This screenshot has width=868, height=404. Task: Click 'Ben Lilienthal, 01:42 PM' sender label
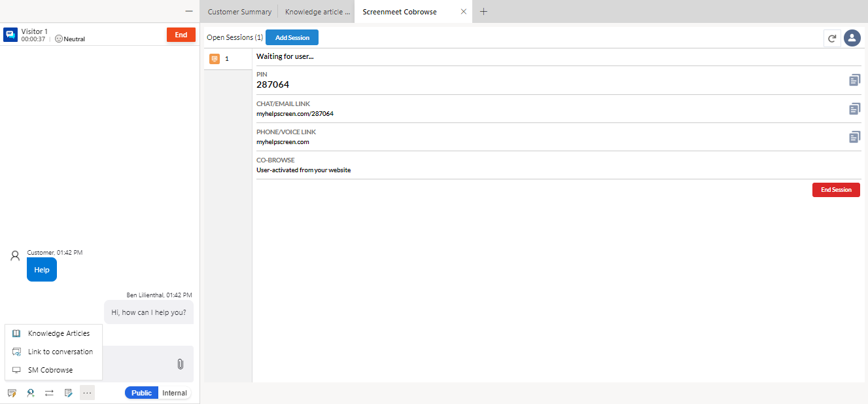tap(159, 295)
